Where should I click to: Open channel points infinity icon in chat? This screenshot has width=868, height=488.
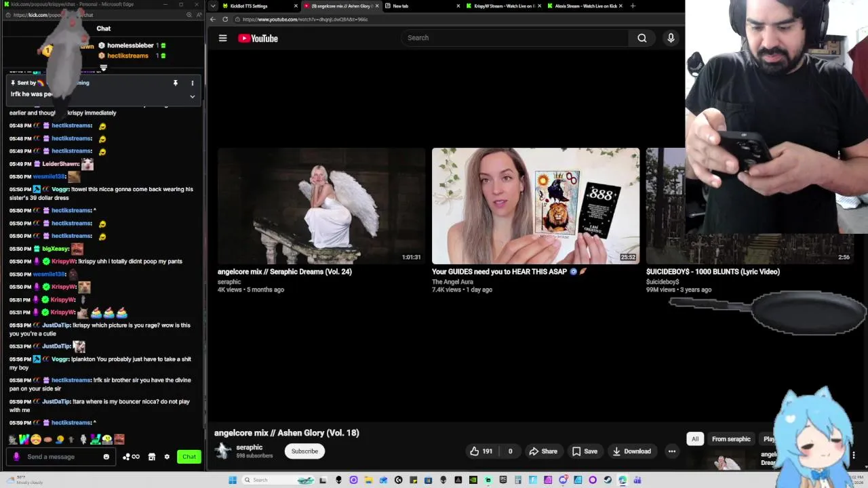[x=131, y=457]
